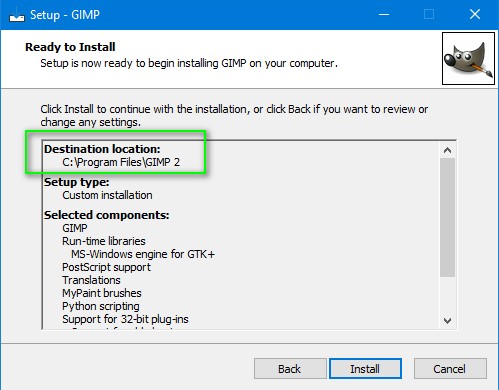The height and width of the screenshot is (390, 499).
Task: Go Back to previous setup step
Action: (290, 369)
